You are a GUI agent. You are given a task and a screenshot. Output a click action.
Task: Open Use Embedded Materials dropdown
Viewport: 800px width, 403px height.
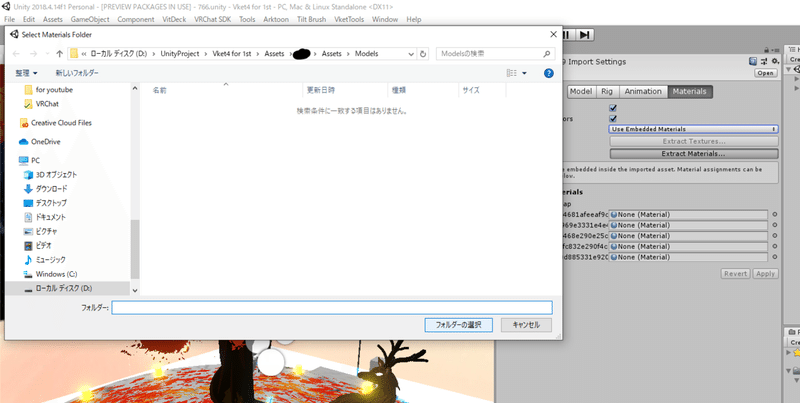click(x=694, y=130)
